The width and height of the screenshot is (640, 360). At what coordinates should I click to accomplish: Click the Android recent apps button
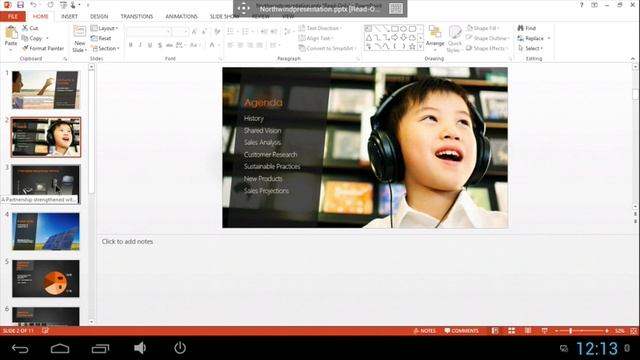pos(100,348)
